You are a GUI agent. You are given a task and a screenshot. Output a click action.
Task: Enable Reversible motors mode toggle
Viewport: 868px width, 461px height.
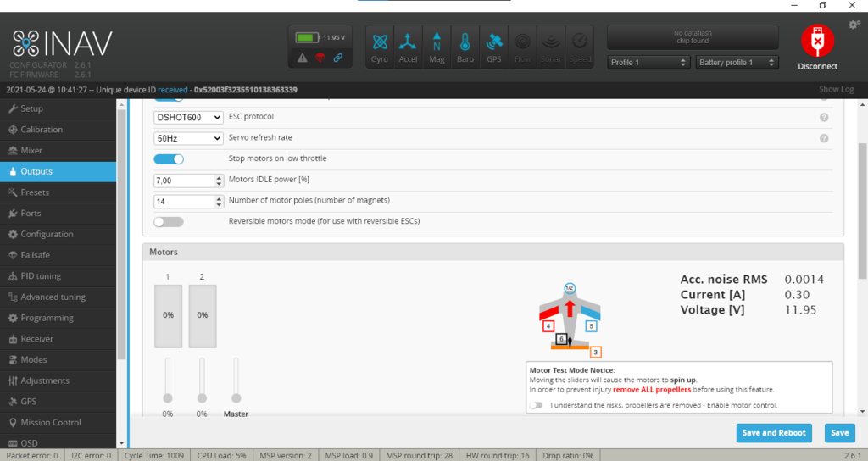[169, 221]
